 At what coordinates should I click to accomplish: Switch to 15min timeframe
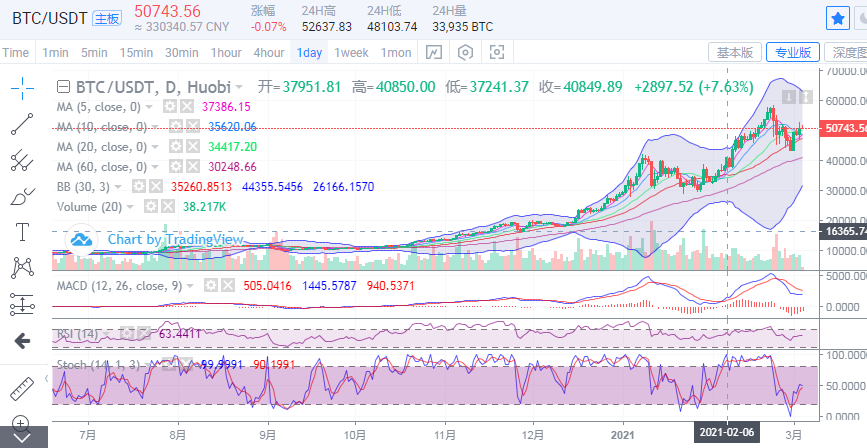pyautogui.click(x=136, y=53)
